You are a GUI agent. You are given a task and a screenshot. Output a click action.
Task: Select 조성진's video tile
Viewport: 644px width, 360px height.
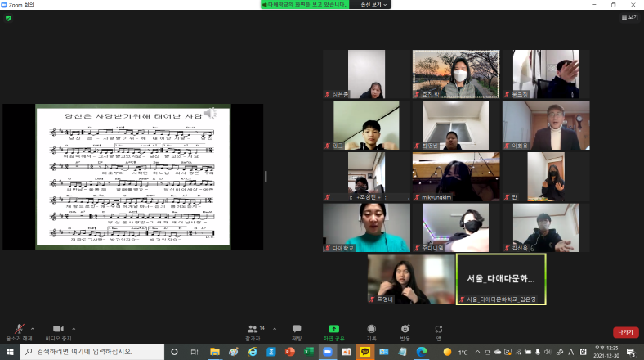(366, 177)
